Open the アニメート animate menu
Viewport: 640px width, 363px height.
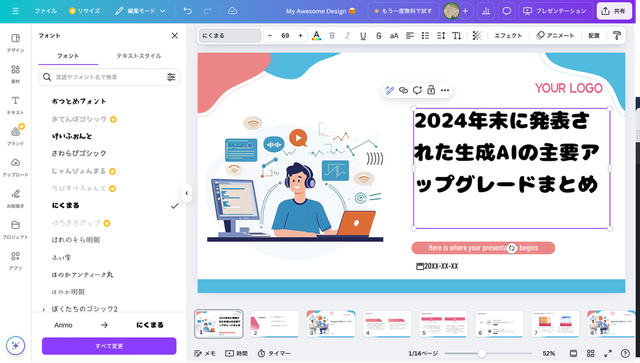pos(555,36)
